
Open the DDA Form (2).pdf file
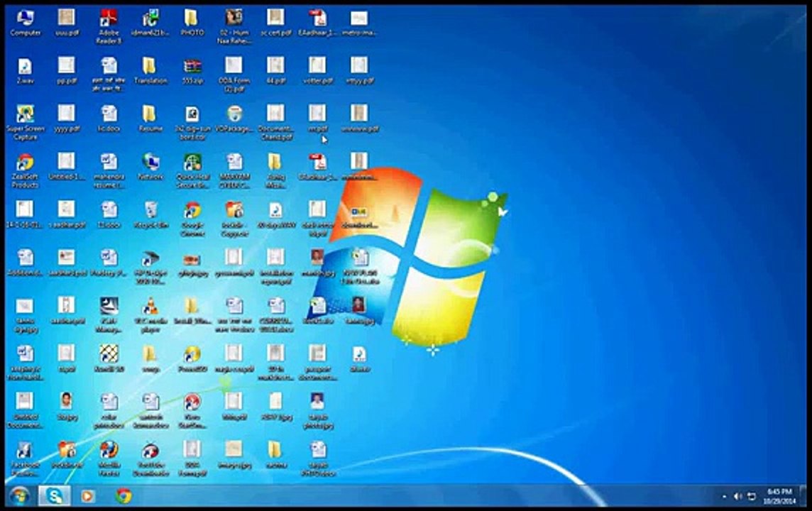(x=234, y=75)
